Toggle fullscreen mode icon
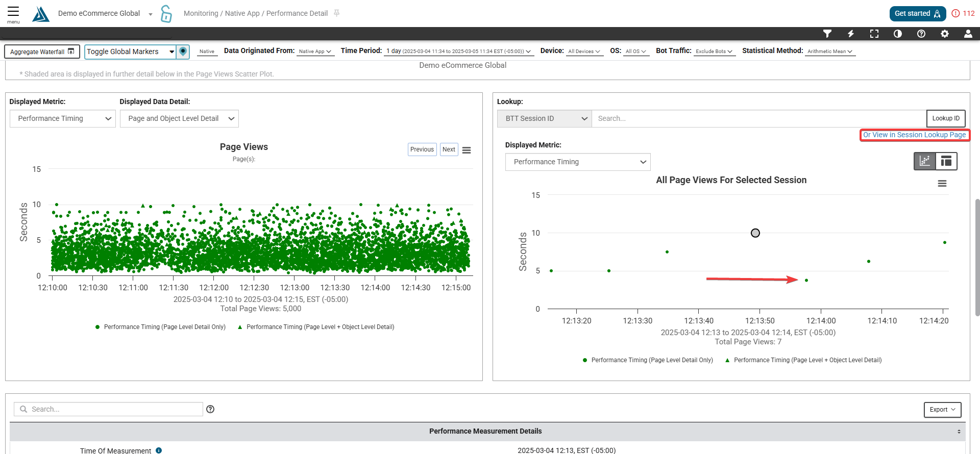This screenshot has width=980, height=454. (874, 34)
